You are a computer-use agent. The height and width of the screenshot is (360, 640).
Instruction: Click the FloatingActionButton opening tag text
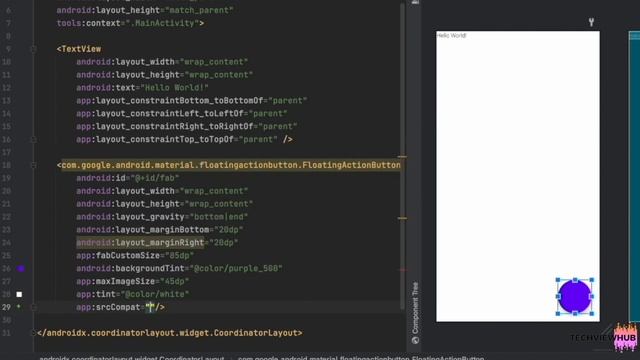[x=229, y=165]
